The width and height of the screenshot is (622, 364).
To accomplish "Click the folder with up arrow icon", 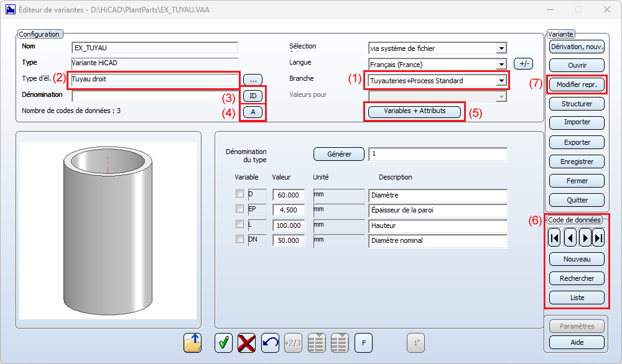I will click(x=193, y=342).
